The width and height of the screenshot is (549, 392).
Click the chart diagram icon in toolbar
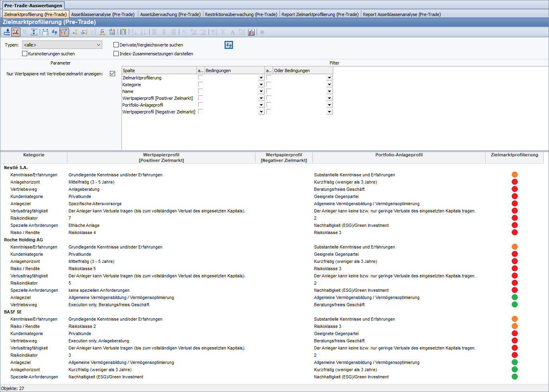tap(251, 32)
